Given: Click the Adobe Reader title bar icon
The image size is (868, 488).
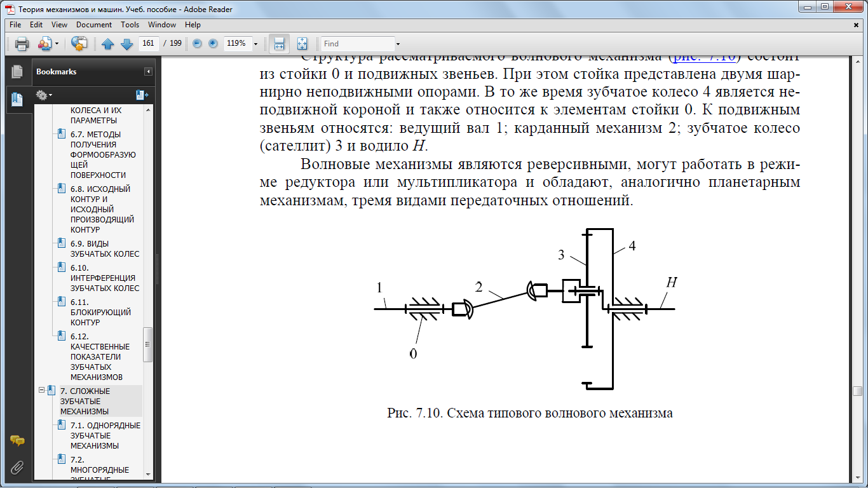Looking at the screenshot, I should pos(10,9).
